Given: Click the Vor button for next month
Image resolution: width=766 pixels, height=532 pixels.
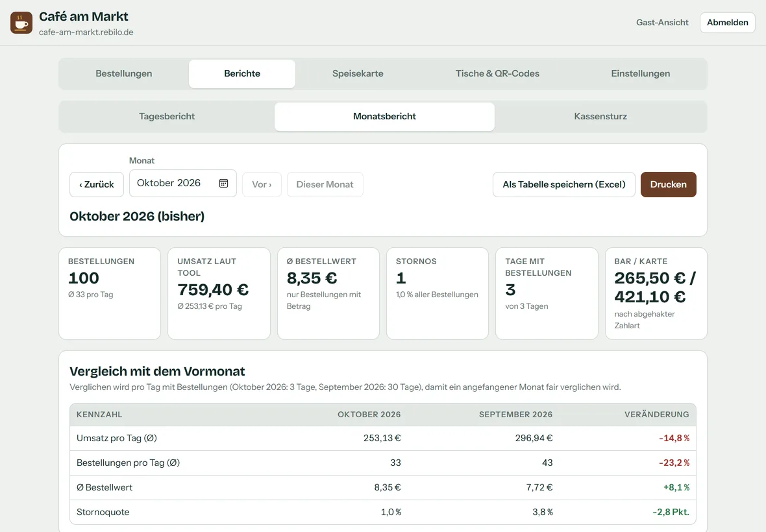Looking at the screenshot, I should pos(262,184).
